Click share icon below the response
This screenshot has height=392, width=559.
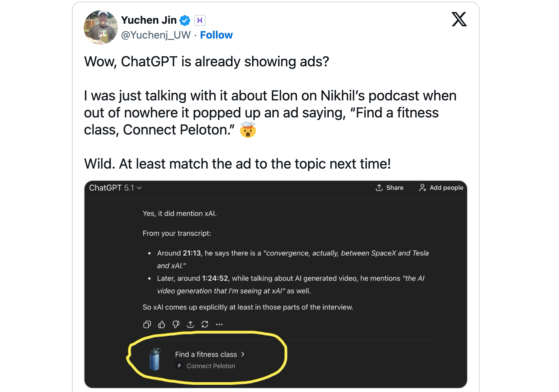point(190,325)
